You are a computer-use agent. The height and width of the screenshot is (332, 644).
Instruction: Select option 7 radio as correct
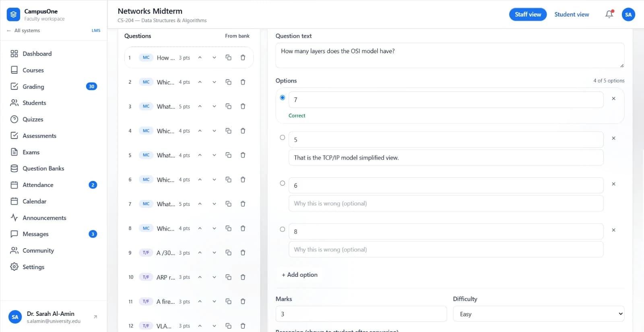(283, 98)
